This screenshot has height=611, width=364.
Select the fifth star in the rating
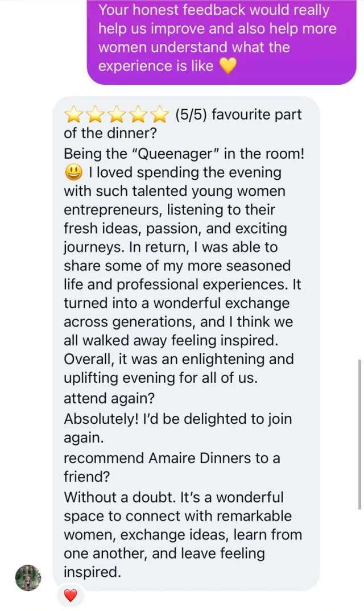click(x=159, y=115)
